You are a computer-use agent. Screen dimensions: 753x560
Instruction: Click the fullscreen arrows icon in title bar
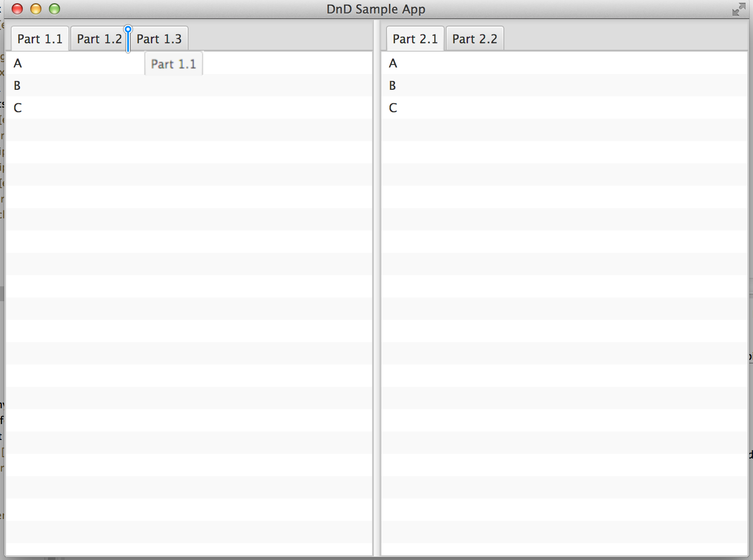[x=739, y=9]
